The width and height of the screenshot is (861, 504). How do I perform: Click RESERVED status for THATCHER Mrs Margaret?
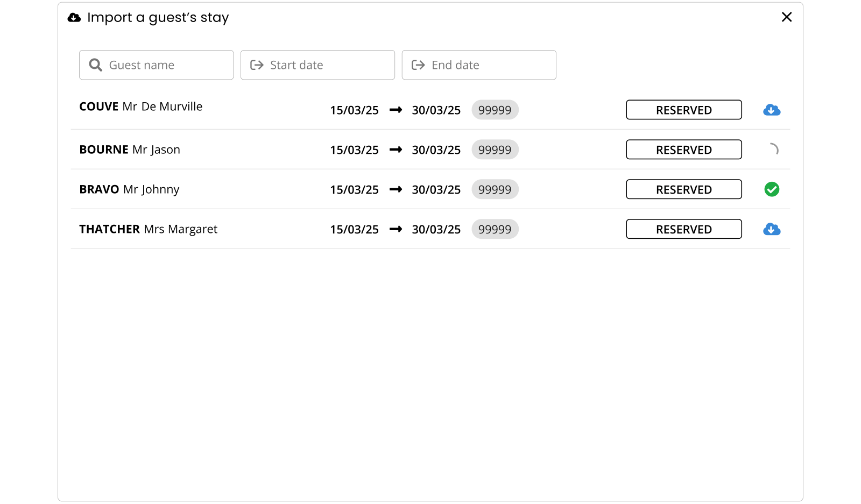click(684, 229)
